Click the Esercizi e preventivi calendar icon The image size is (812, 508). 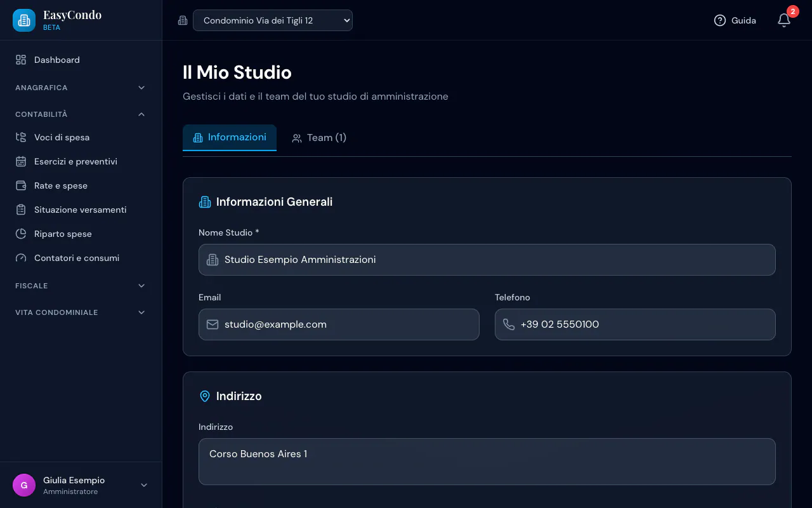pos(21,161)
